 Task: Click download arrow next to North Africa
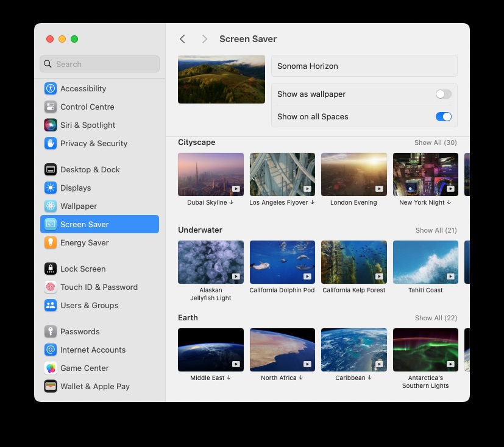(x=300, y=378)
